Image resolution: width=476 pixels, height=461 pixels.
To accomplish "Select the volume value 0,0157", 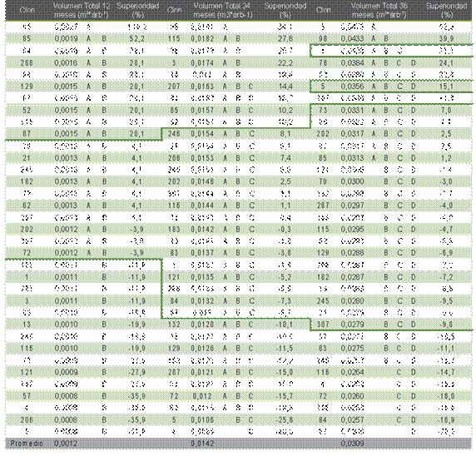I will 202,110.
